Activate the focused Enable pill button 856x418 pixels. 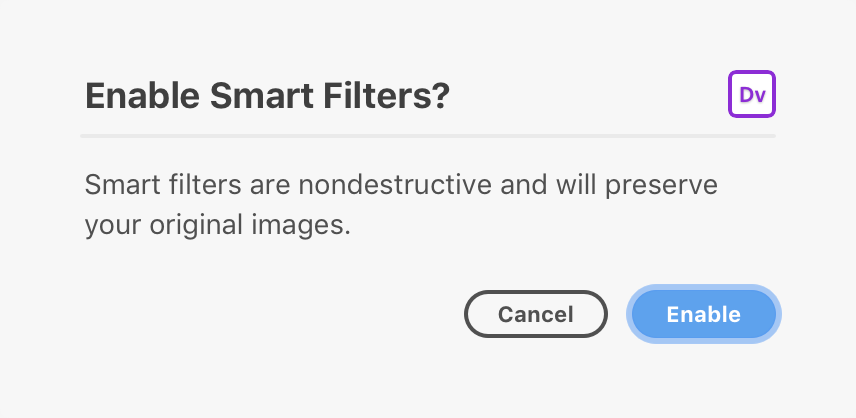click(704, 314)
